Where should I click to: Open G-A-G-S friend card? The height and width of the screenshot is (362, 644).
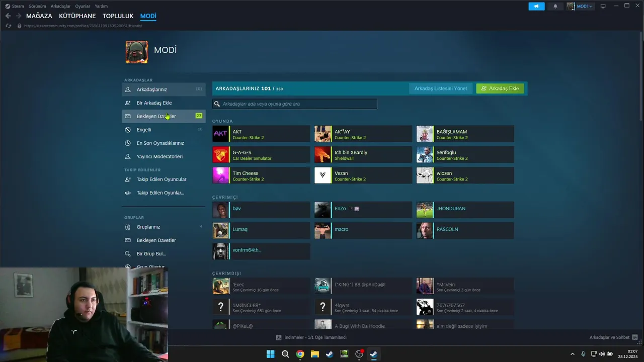pos(261,155)
